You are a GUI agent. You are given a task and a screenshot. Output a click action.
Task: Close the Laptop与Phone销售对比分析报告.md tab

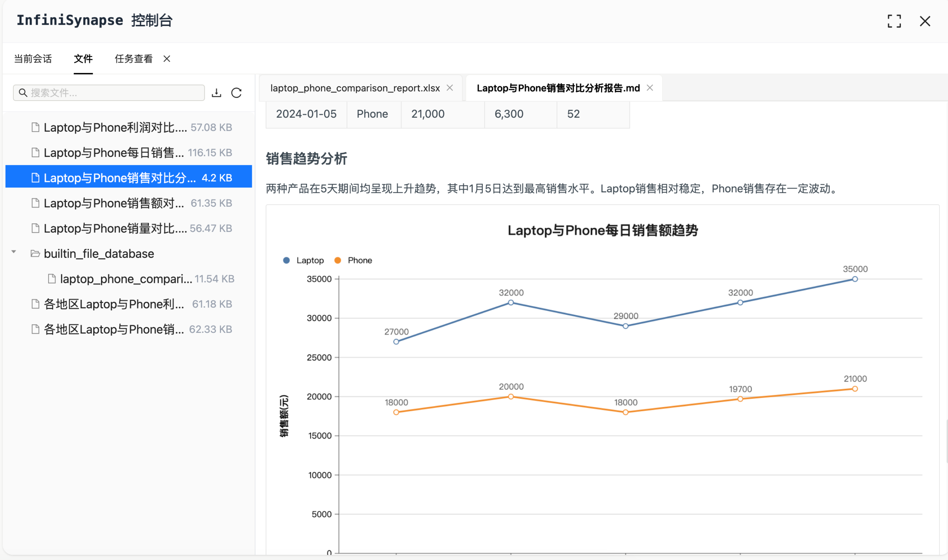650,88
